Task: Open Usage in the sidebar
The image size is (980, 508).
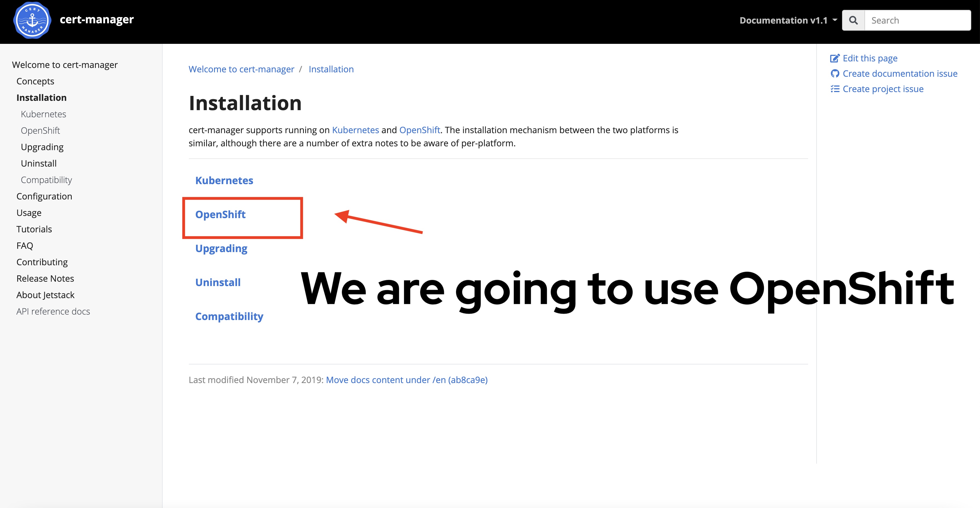Action: tap(29, 213)
